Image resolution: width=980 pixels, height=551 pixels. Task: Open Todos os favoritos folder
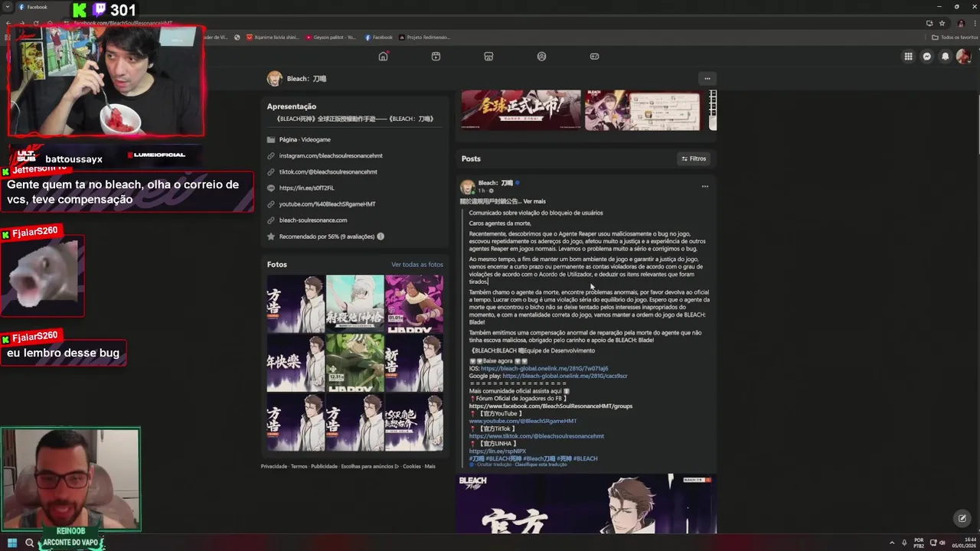pyautogui.click(x=955, y=37)
